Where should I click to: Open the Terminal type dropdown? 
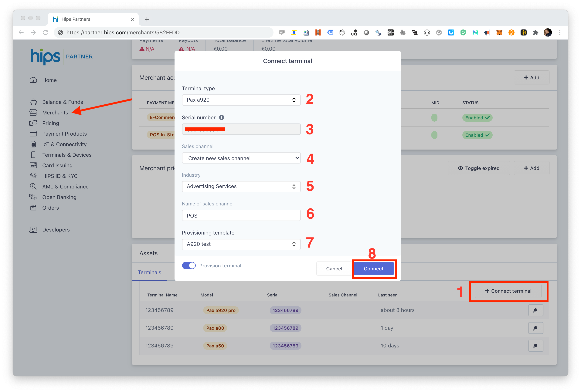coord(241,100)
